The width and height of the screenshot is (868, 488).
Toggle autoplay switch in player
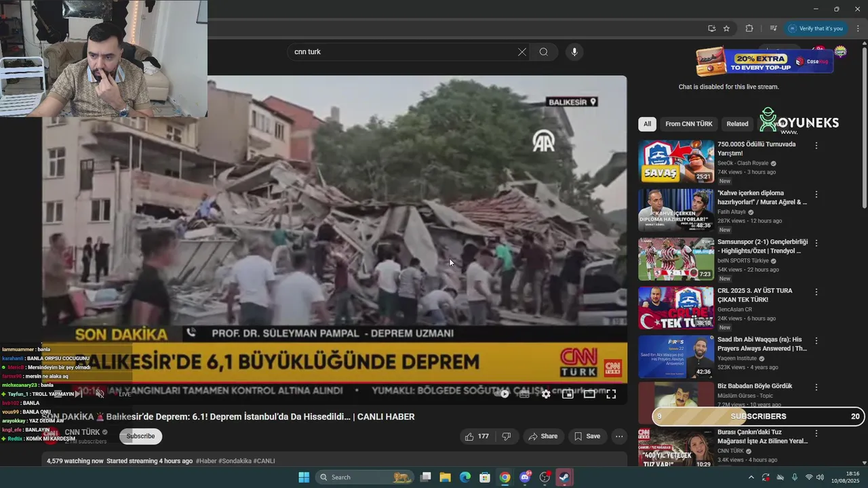502,394
